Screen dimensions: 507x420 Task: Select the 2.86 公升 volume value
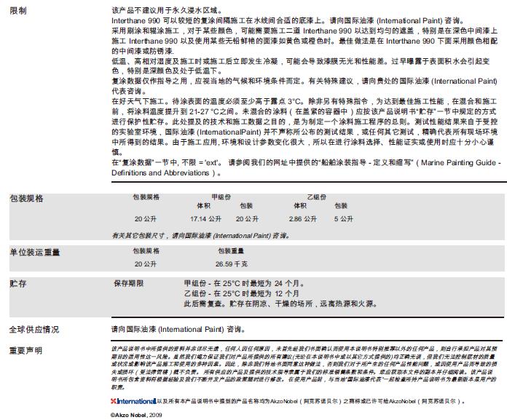302,219
